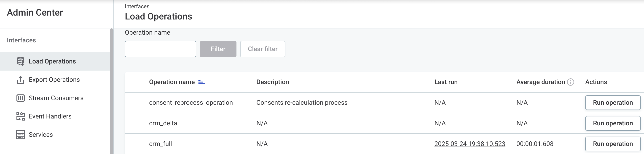Click the Load Operations database icon
644x154 pixels.
coord(21,61)
